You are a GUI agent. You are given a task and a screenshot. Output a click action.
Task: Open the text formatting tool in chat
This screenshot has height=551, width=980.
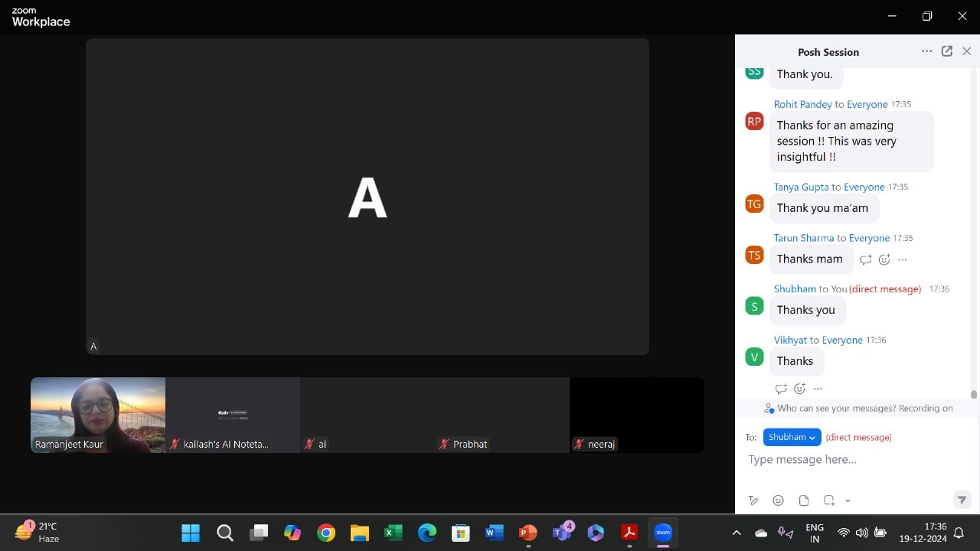pyautogui.click(x=753, y=500)
